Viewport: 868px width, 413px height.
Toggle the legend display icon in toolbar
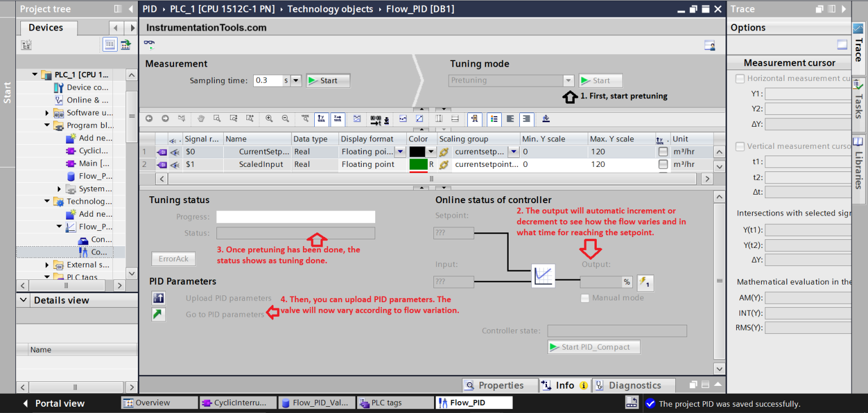tap(494, 119)
